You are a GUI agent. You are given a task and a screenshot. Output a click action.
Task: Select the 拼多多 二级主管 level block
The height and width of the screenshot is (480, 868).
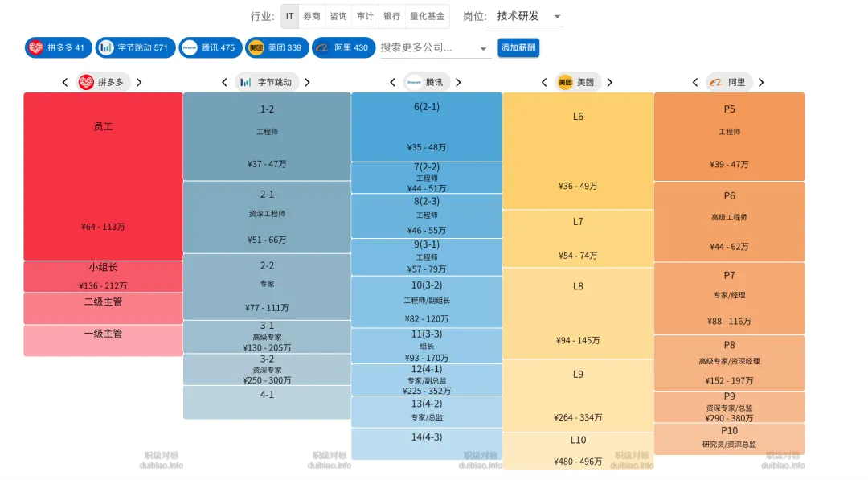[103, 309]
